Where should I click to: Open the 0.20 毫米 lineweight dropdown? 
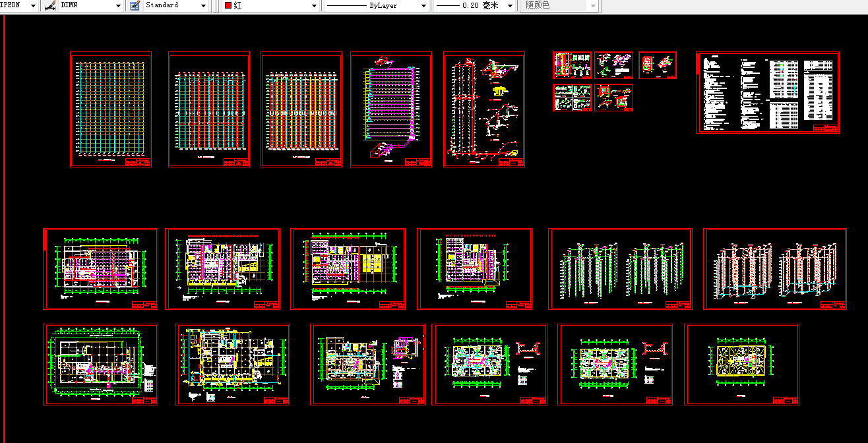tap(509, 5)
